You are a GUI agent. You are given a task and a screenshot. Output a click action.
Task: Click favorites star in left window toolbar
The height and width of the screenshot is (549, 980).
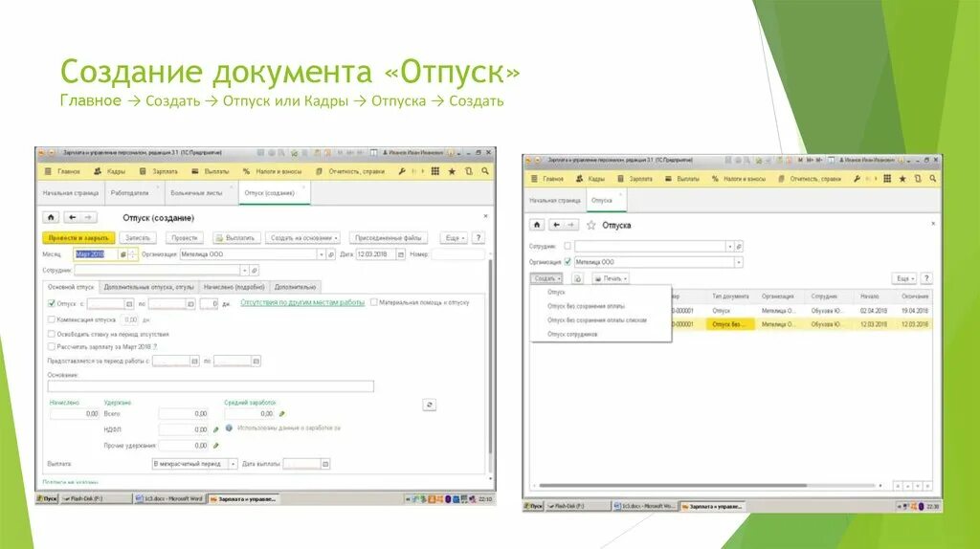(x=452, y=171)
